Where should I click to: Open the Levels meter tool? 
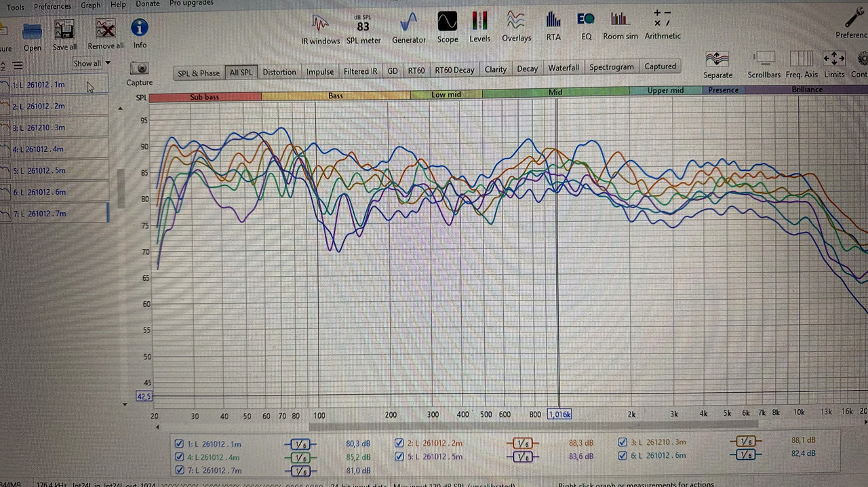(x=479, y=21)
